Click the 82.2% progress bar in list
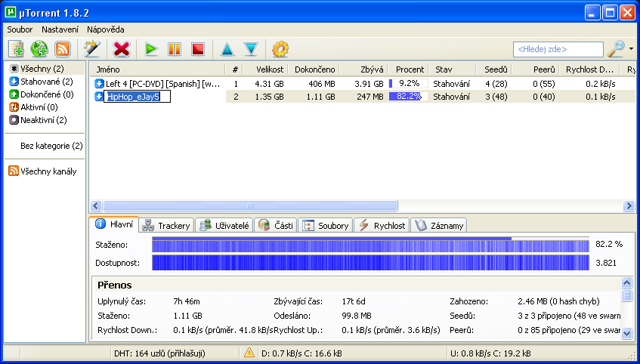Image resolution: width=640 pixels, height=364 pixels. click(x=408, y=97)
